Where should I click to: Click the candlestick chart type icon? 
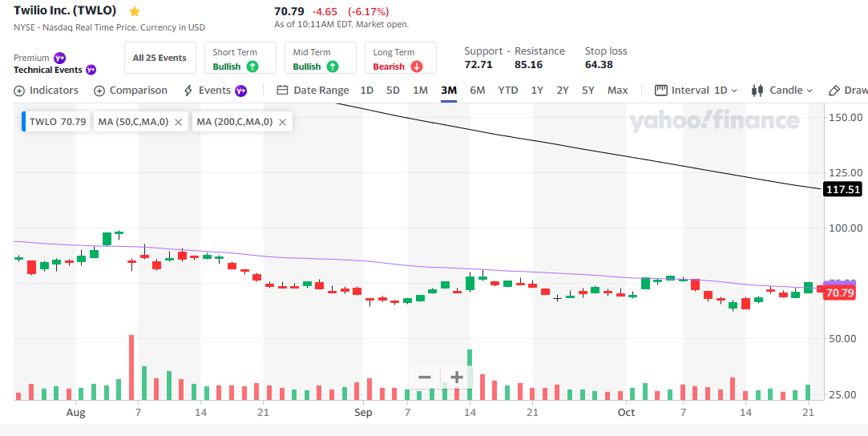point(758,91)
